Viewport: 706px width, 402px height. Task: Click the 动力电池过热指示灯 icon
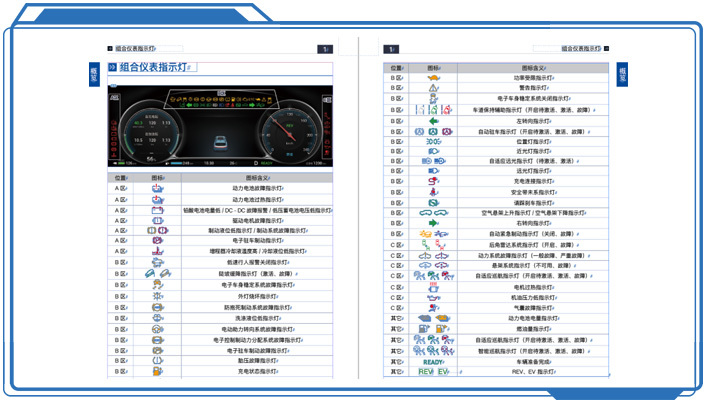pyautogui.click(x=158, y=199)
